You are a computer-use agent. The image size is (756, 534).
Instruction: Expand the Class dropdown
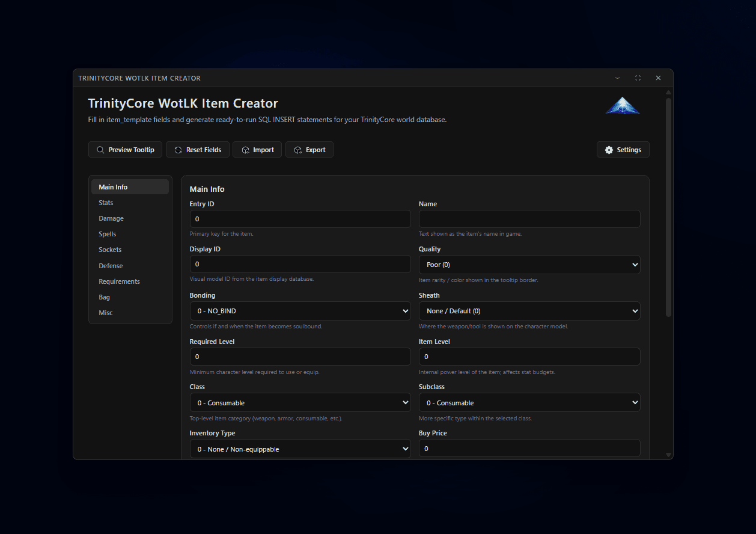coord(300,403)
